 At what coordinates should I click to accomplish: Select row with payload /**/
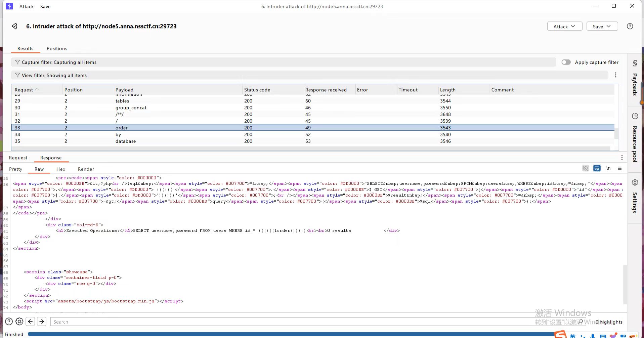pos(313,114)
